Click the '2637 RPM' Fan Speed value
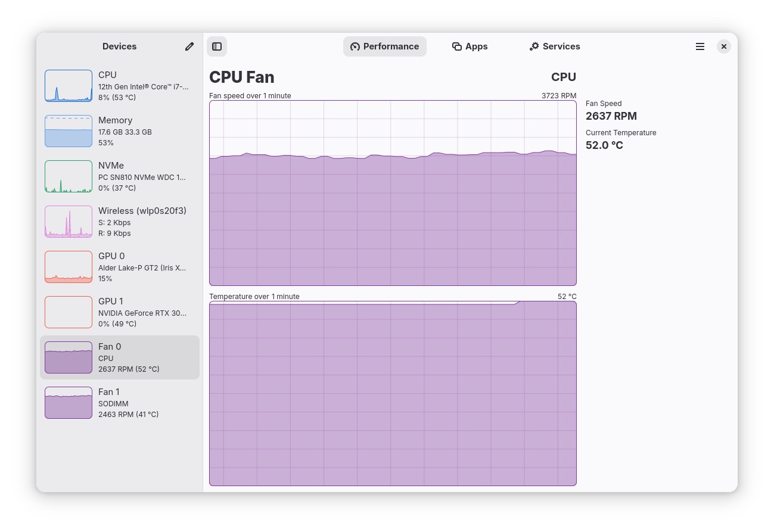 (x=611, y=116)
